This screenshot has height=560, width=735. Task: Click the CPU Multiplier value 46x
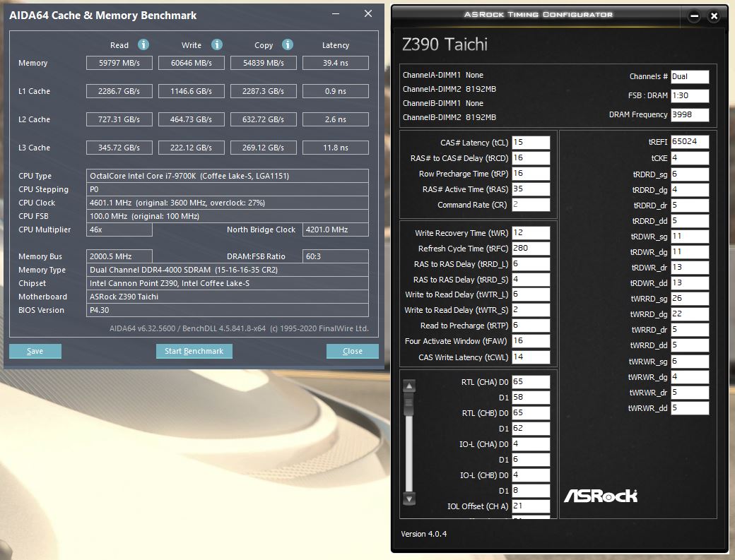tap(119, 230)
